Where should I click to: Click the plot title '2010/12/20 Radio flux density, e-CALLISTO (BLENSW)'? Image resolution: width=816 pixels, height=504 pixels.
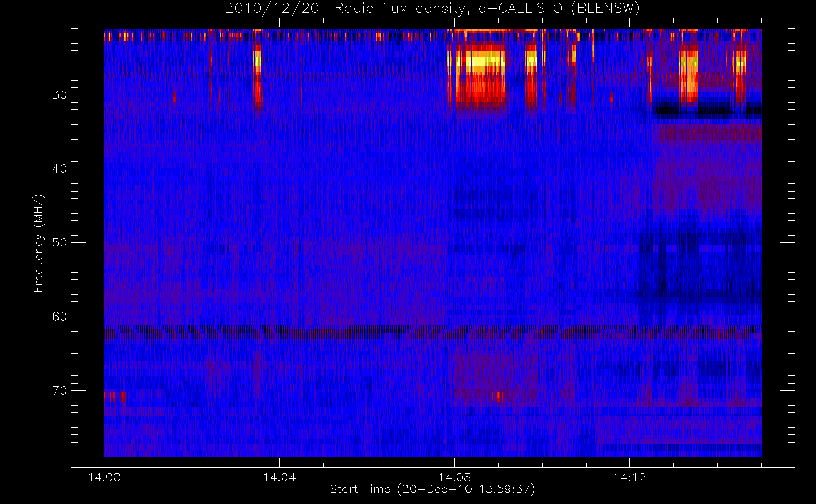(432, 9)
